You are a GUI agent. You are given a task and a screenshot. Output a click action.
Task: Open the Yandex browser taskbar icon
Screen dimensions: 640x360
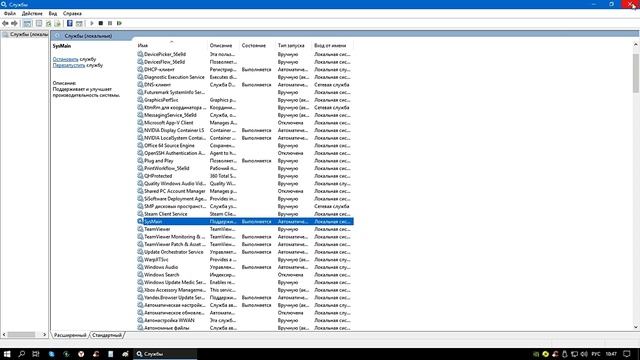point(81,354)
